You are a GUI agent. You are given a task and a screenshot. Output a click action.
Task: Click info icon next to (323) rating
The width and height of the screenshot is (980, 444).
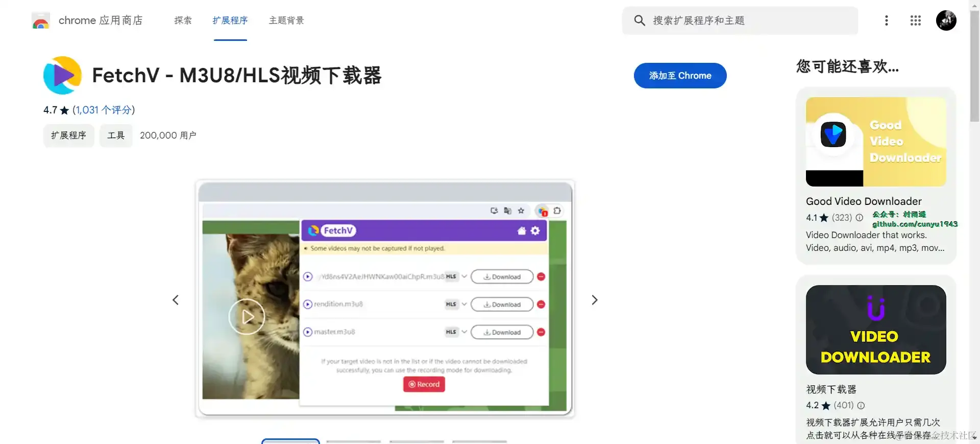click(859, 218)
